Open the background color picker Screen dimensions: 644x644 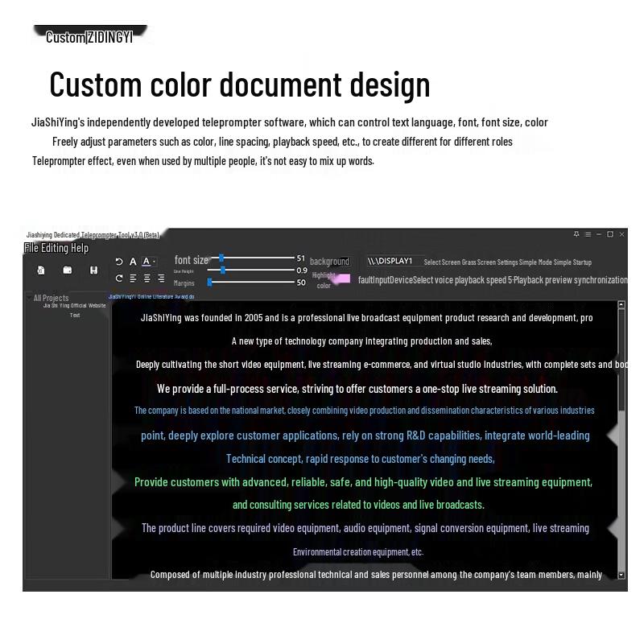[x=329, y=261]
